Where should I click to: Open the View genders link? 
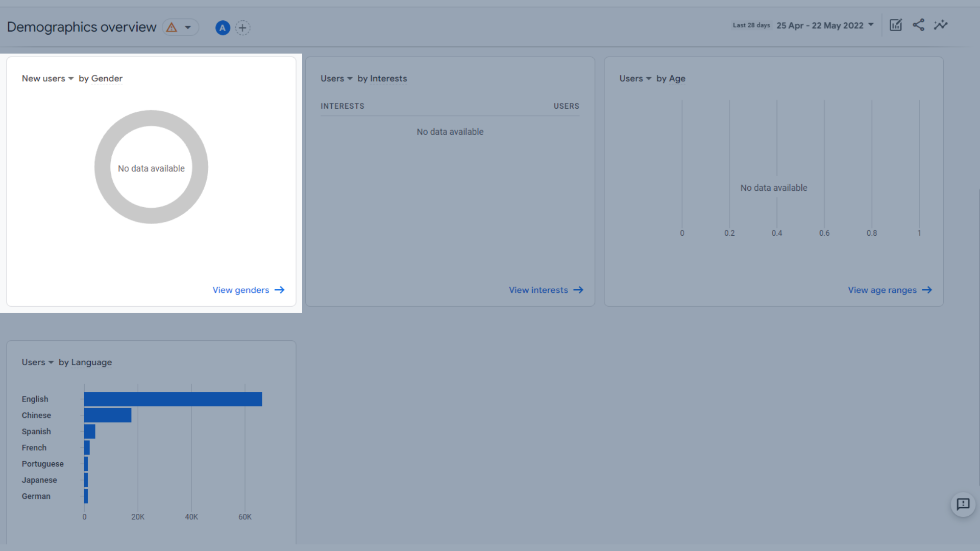coord(240,290)
